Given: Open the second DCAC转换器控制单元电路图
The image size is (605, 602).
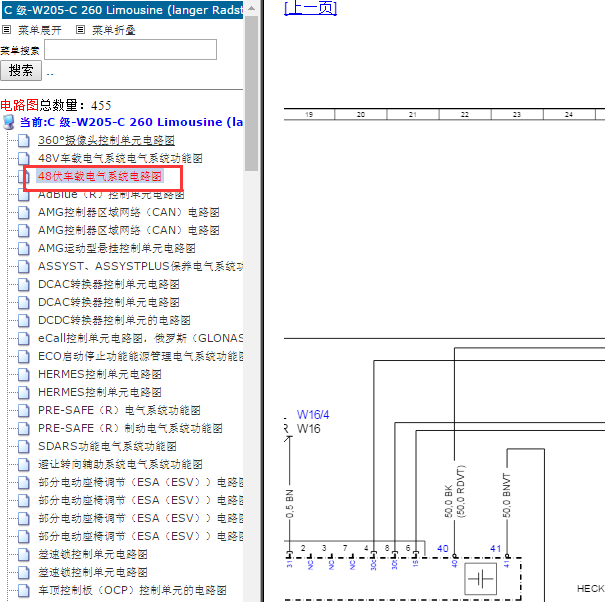Looking at the screenshot, I should [x=108, y=302].
